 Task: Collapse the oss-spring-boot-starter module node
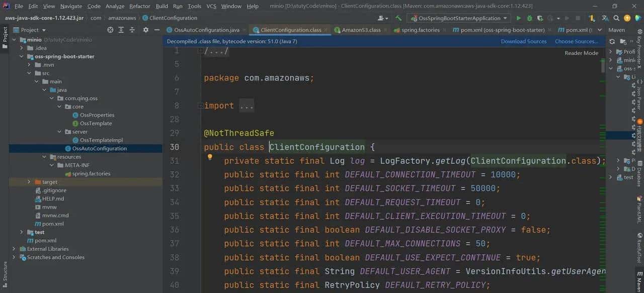[x=22, y=56]
